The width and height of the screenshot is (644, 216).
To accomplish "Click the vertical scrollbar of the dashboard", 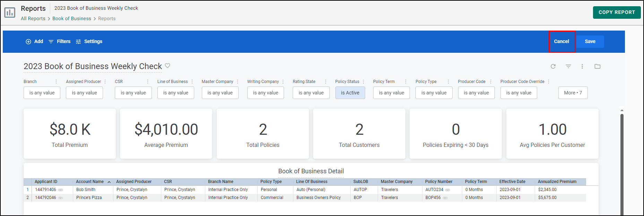I will (x=622, y=165).
